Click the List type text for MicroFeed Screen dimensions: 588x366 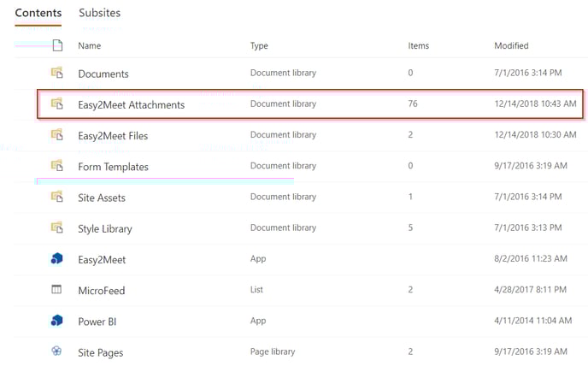point(256,289)
